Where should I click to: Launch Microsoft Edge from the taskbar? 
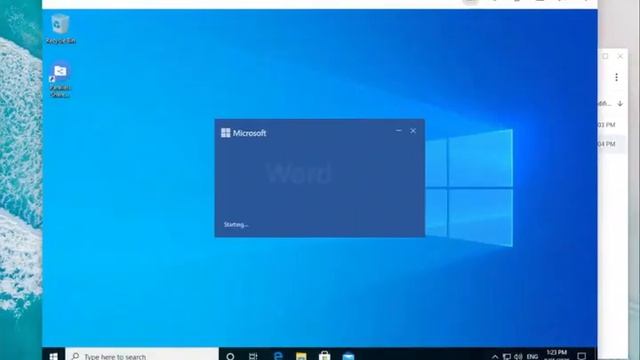tap(278, 356)
